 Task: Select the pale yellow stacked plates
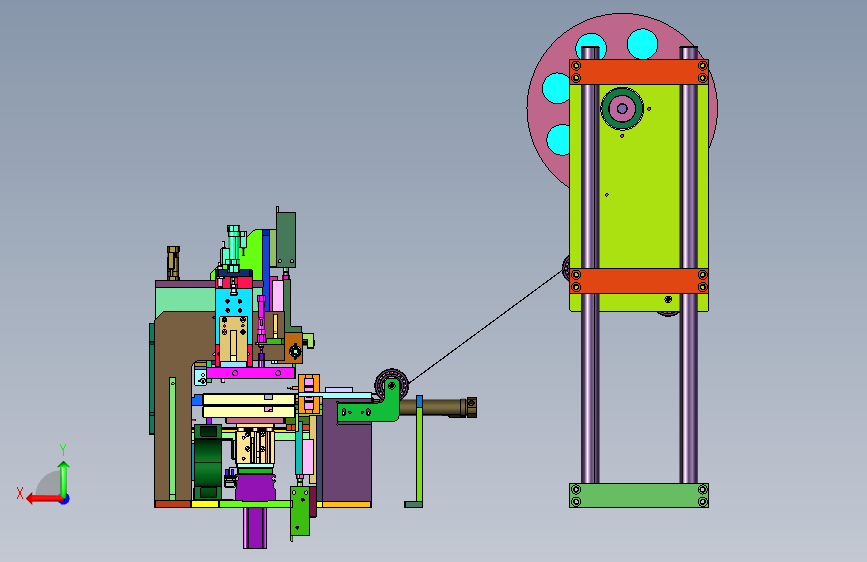coord(249,406)
